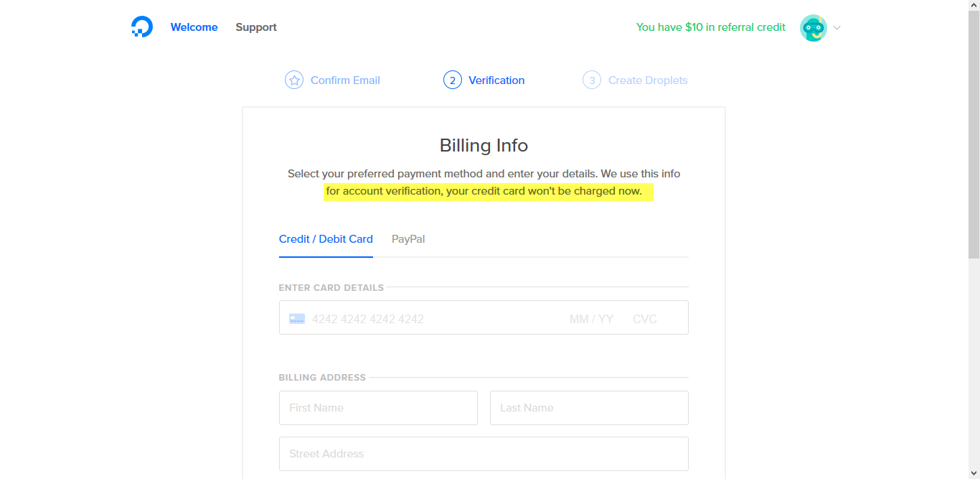Click the First Name field
Screen dimensions: 980x479
378,408
